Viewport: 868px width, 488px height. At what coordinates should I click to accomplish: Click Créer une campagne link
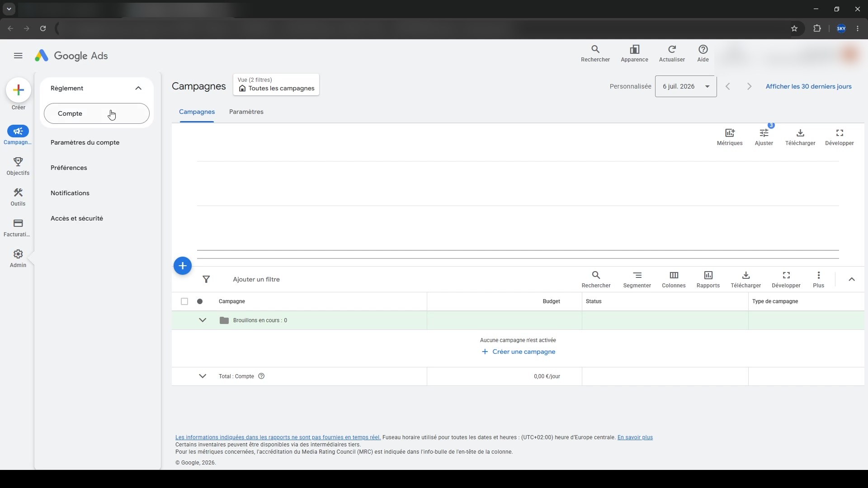click(x=518, y=352)
